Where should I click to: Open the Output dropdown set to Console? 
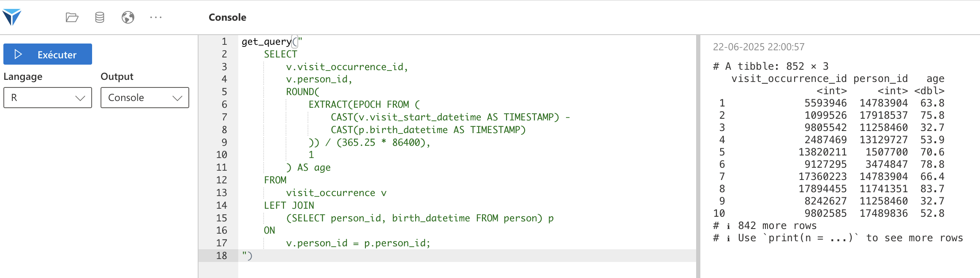pos(145,98)
